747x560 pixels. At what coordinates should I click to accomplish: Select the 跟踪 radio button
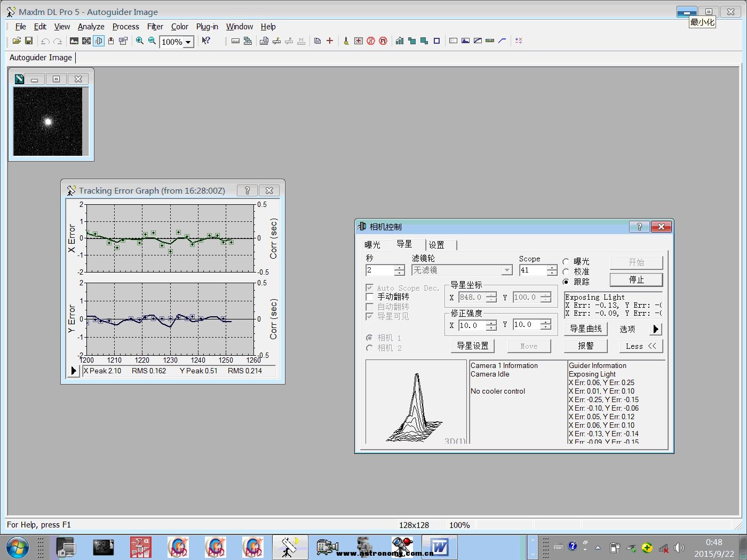point(566,282)
